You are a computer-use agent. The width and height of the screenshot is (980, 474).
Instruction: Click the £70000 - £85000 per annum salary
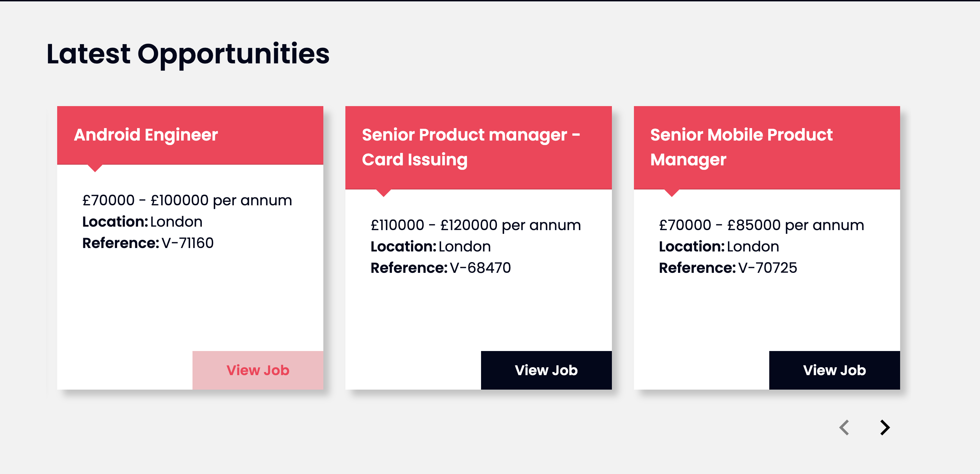761,225
